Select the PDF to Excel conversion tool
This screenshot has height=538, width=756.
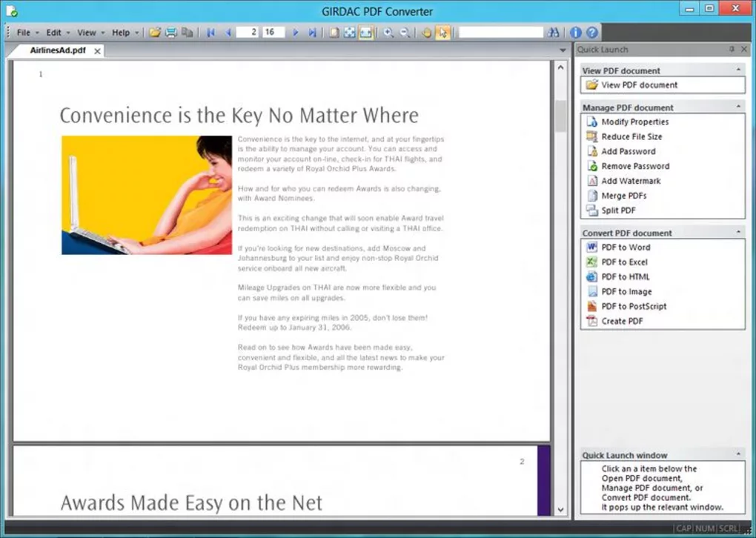pyautogui.click(x=625, y=262)
